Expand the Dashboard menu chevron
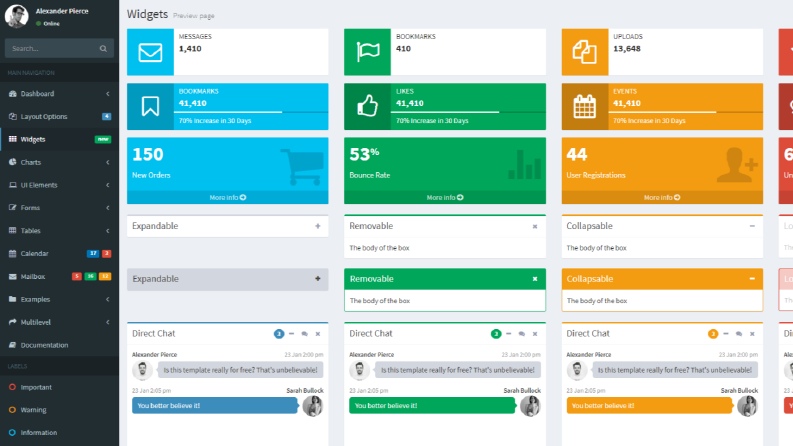 coord(108,94)
